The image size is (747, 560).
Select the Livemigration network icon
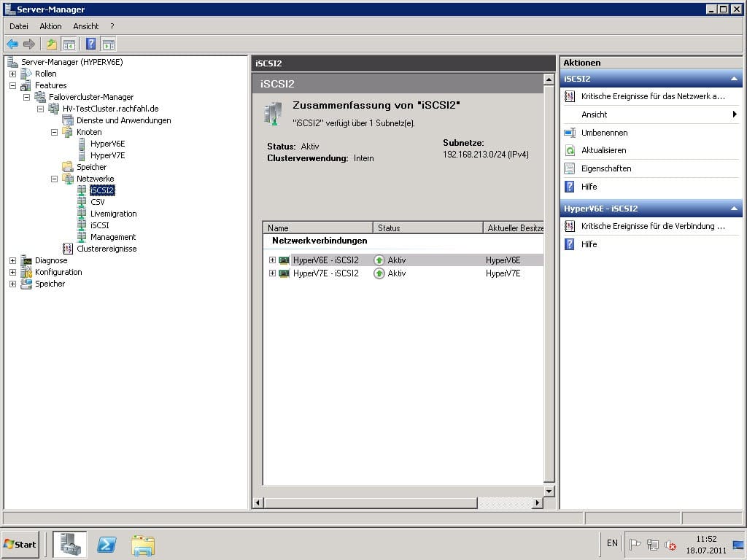[x=82, y=214]
